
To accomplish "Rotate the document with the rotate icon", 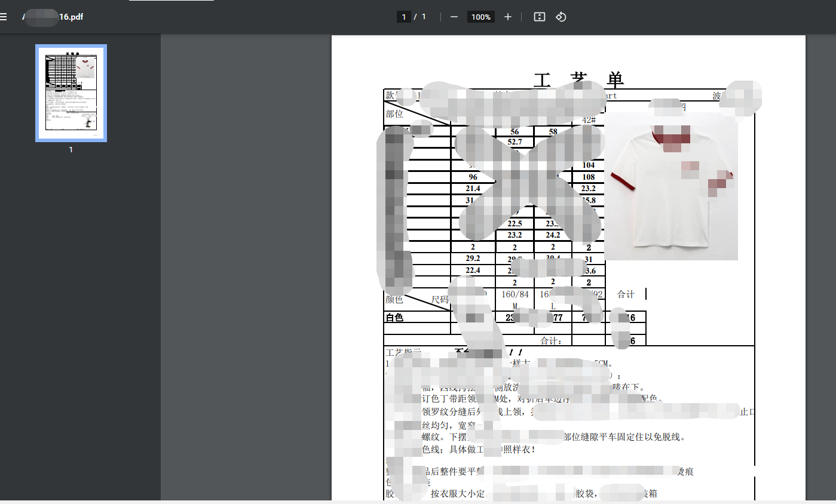I will click(x=561, y=17).
